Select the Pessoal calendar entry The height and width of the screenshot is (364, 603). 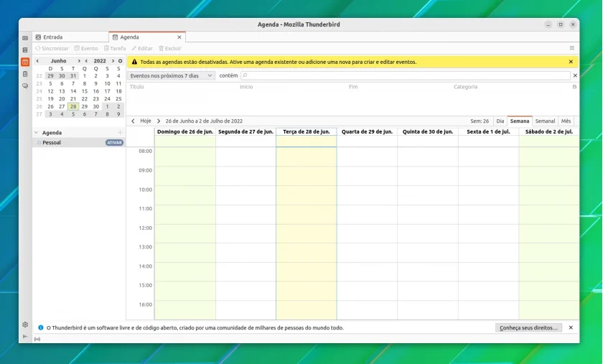pyautogui.click(x=79, y=142)
